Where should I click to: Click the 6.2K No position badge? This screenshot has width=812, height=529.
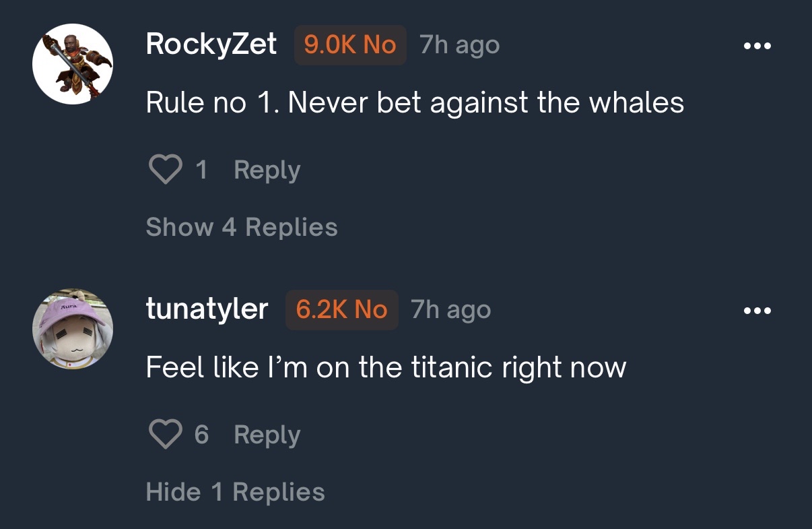pyautogui.click(x=342, y=310)
